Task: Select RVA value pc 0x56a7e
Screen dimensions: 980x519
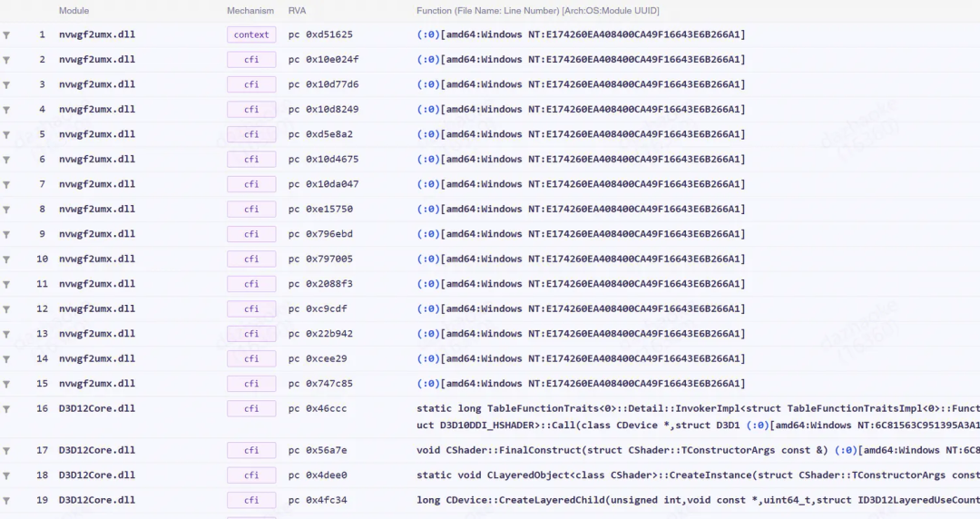Action: tap(318, 450)
